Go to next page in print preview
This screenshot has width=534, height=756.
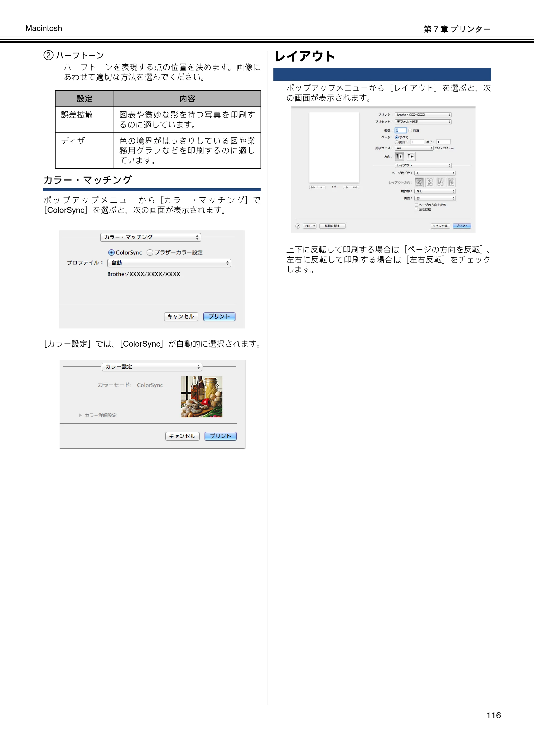coord(347,187)
